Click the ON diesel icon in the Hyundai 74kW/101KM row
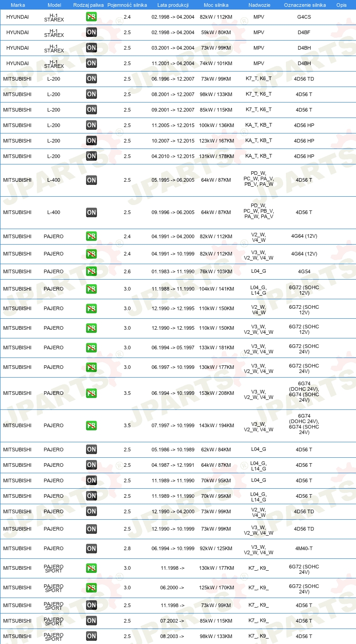This screenshot has width=356, height=644. tap(92, 63)
